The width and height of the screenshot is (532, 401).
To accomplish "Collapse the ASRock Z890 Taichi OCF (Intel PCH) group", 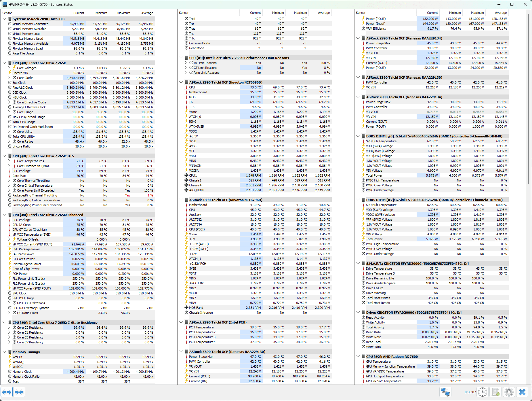I will pyautogui.click(x=181, y=322).
